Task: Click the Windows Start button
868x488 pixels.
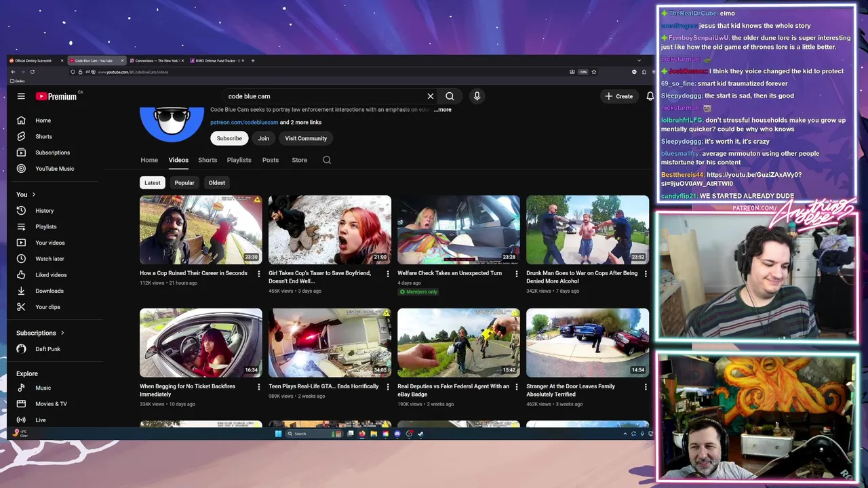Action: pos(278,434)
